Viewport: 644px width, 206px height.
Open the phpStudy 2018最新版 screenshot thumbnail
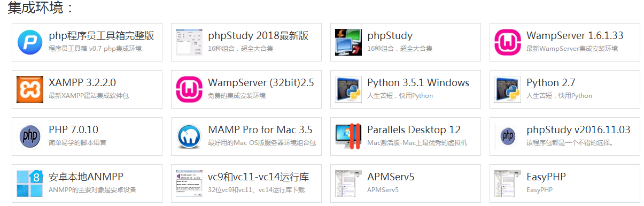coord(189,42)
